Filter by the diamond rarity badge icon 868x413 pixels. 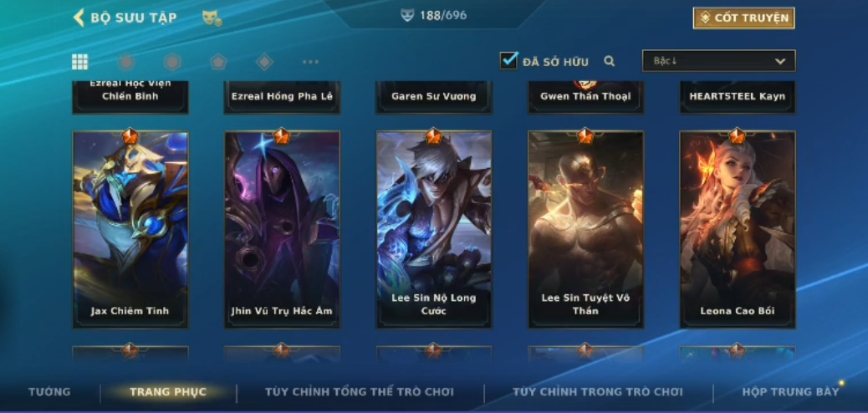[x=264, y=62]
